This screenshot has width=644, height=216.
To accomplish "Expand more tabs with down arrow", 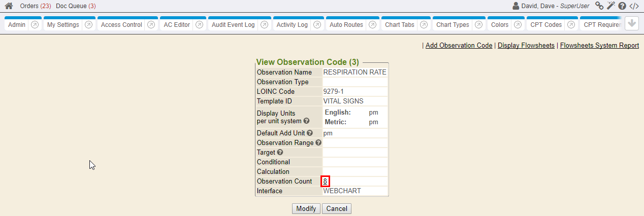I will click(x=631, y=24).
